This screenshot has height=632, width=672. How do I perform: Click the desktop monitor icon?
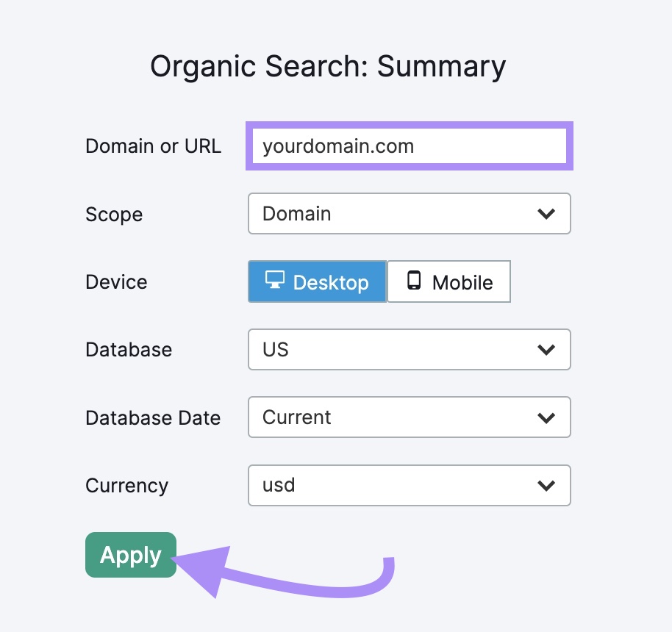tap(276, 281)
